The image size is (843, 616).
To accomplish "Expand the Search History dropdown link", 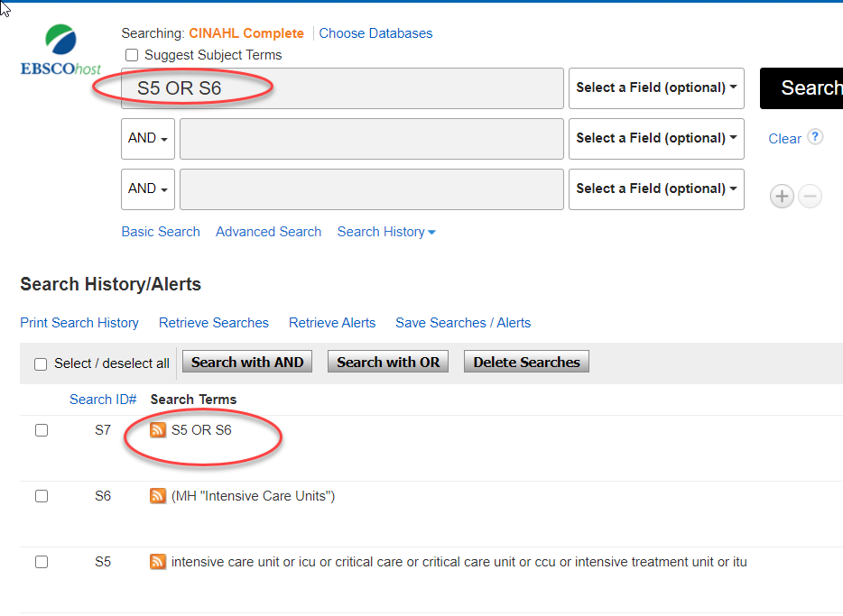I will coord(386,232).
